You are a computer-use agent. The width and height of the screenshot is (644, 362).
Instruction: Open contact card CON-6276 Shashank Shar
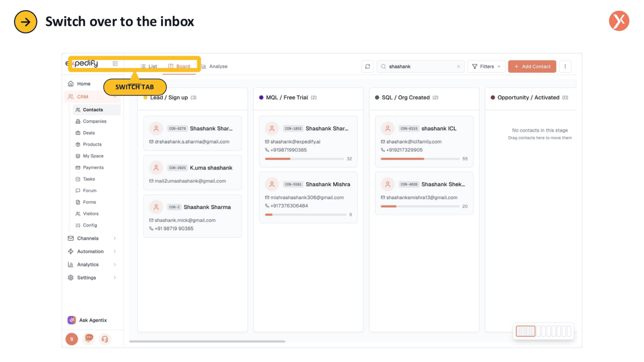(192, 134)
